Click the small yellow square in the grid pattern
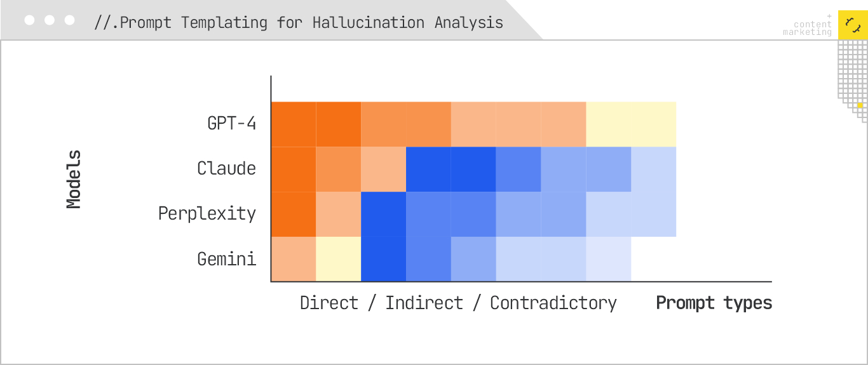This screenshot has width=868, height=365. 860,105
